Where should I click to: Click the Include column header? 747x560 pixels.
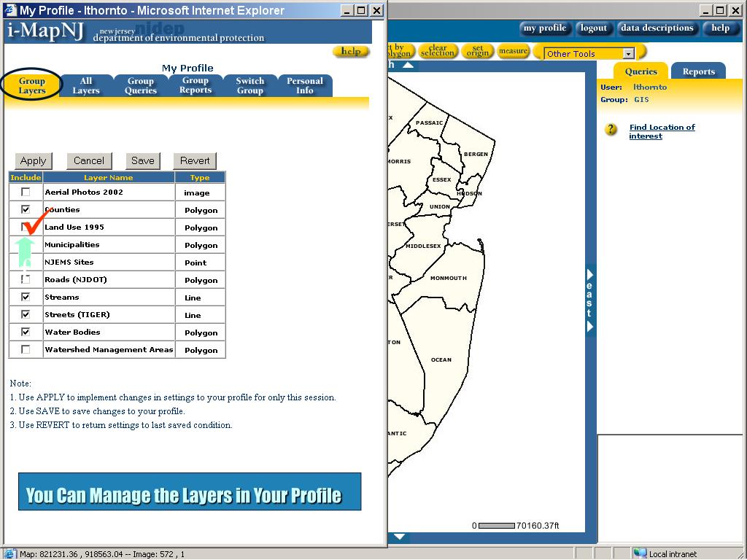pos(26,177)
